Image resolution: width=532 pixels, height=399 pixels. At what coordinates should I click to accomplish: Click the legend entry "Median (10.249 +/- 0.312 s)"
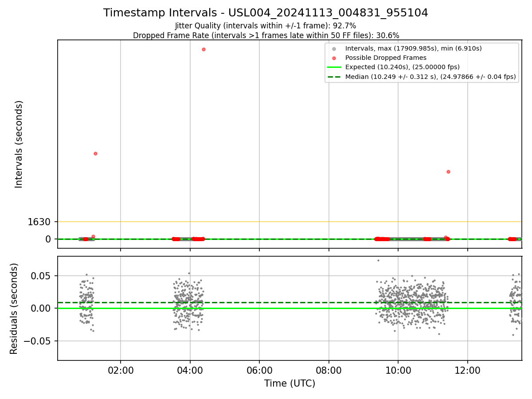pos(430,77)
